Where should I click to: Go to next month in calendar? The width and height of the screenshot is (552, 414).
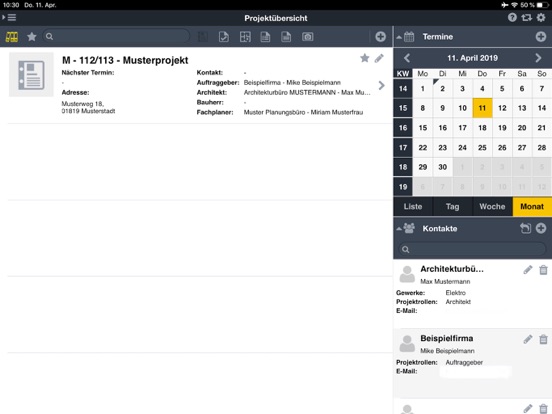pyautogui.click(x=538, y=58)
